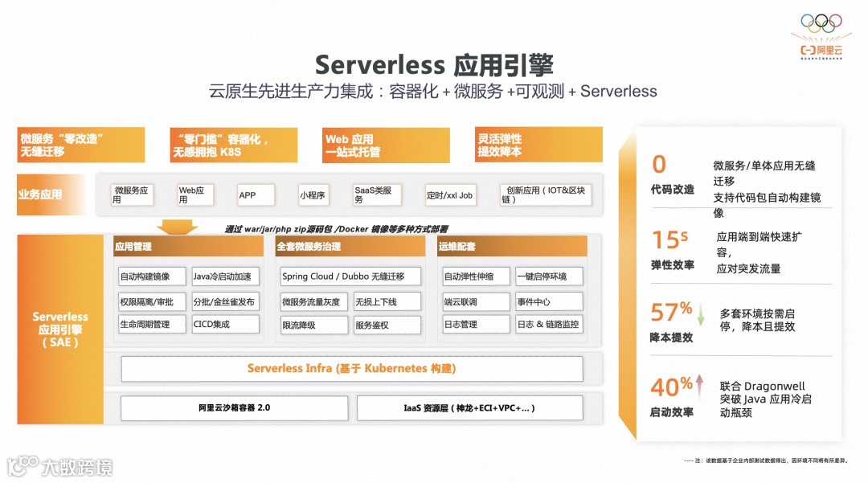Select the 创新应用 (IOT&区块链) box

click(x=545, y=194)
